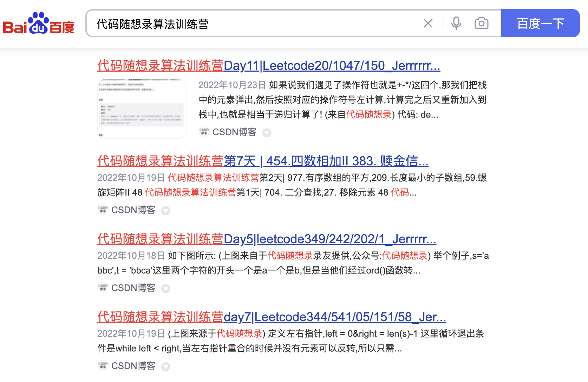Click the CSDN博客 source under the Day11 result
The width and height of the screenshot is (588, 382).
click(x=234, y=132)
